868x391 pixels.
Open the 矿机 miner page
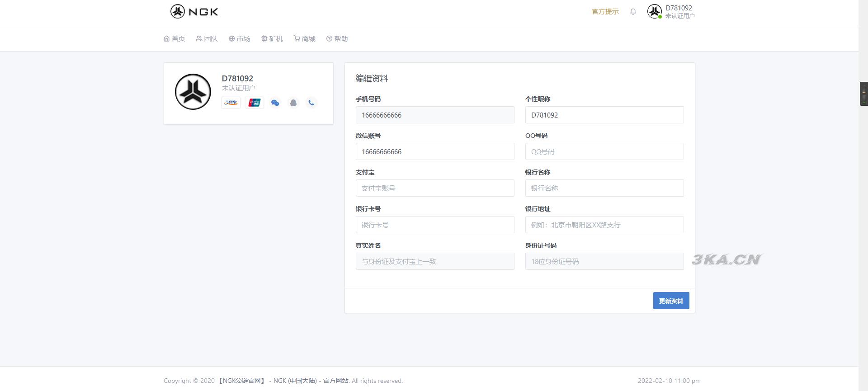[272, 39]
